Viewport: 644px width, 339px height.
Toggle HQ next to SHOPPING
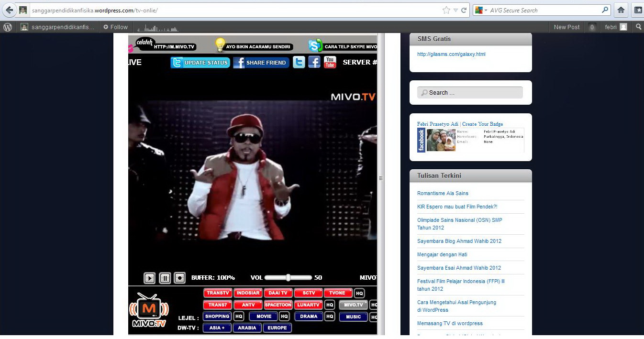239,317
